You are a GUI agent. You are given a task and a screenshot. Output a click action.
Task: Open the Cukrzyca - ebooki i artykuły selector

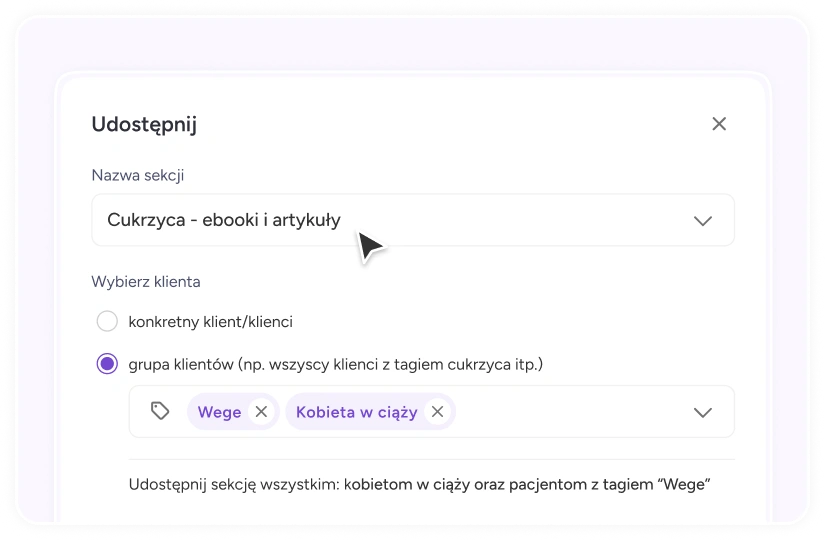pos(413,220)
